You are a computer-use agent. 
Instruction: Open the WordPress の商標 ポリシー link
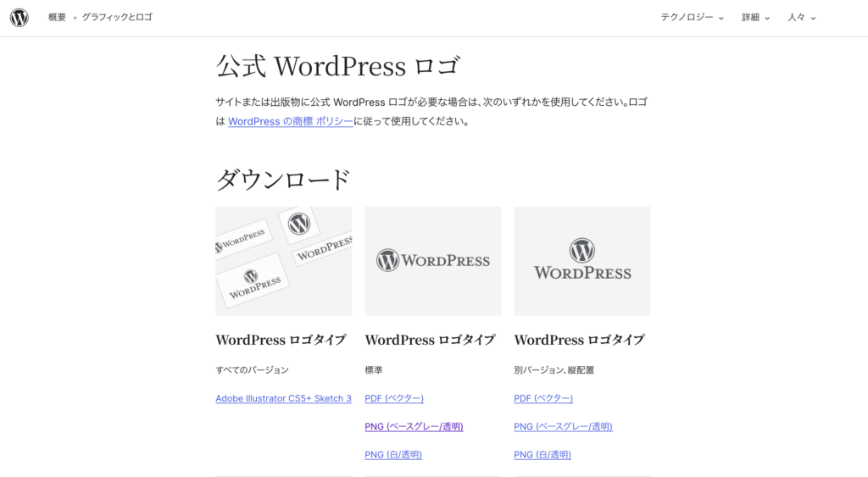click(290, 121)
